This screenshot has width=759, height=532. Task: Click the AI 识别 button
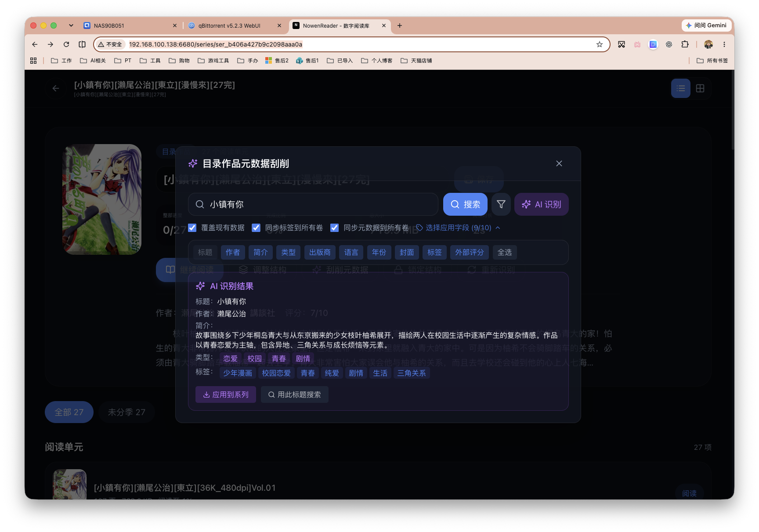pyautogui.click(x=541, y=204)
